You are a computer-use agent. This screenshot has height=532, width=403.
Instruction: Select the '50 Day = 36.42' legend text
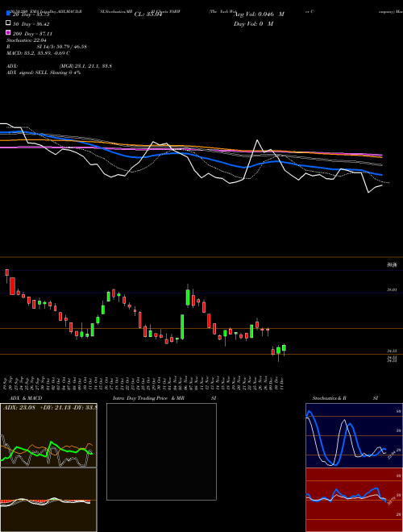pyautogui.click(x=31, y=24)
